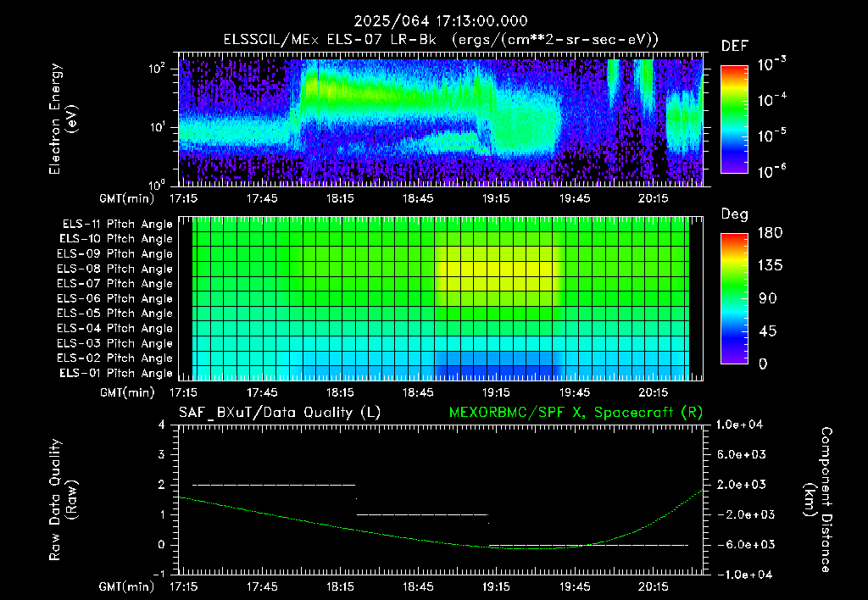Select the ELS-02 Pitch Angle row label
868x600 pixels.
click(x=115, y=358)
